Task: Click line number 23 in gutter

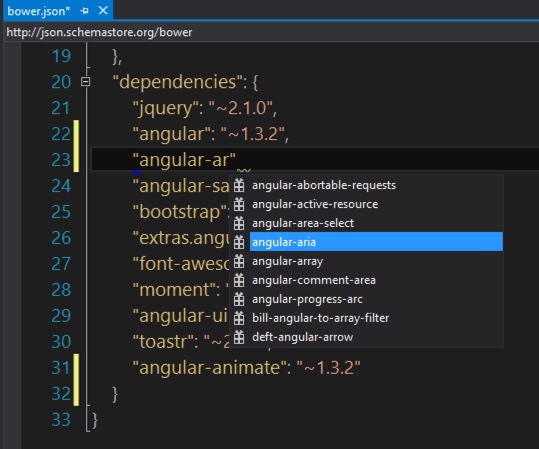Action: click(61, 160)
